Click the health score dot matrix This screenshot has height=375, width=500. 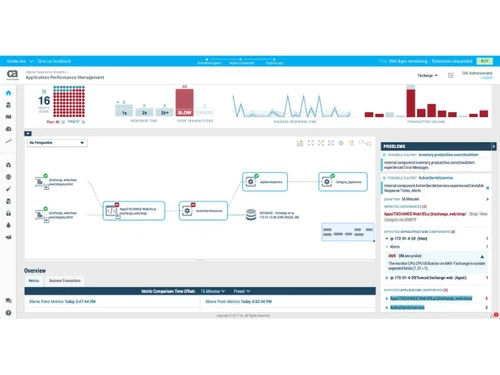(x=69, y=102)
